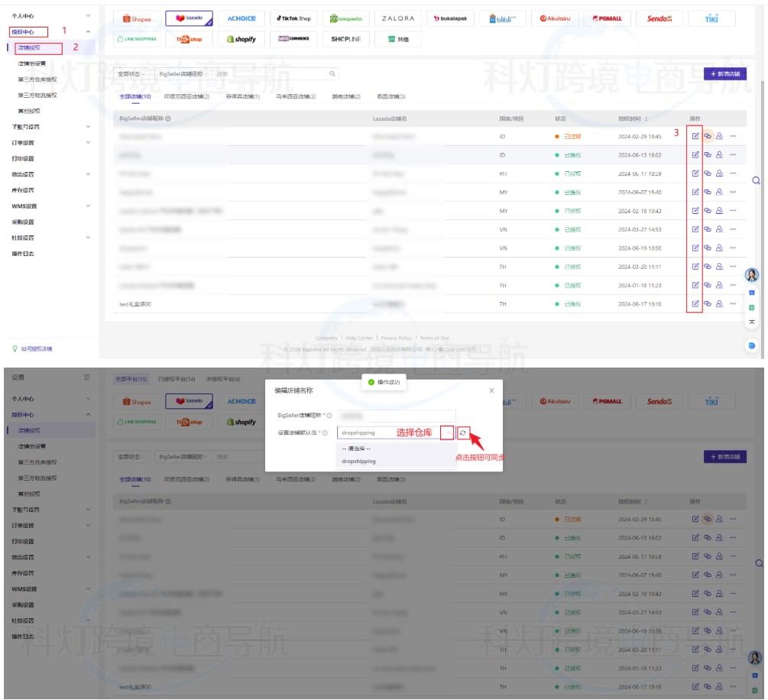The width and height of the screenshot is (768, 700).
Task: Choose the ZALORA platform
Action: 397,18
